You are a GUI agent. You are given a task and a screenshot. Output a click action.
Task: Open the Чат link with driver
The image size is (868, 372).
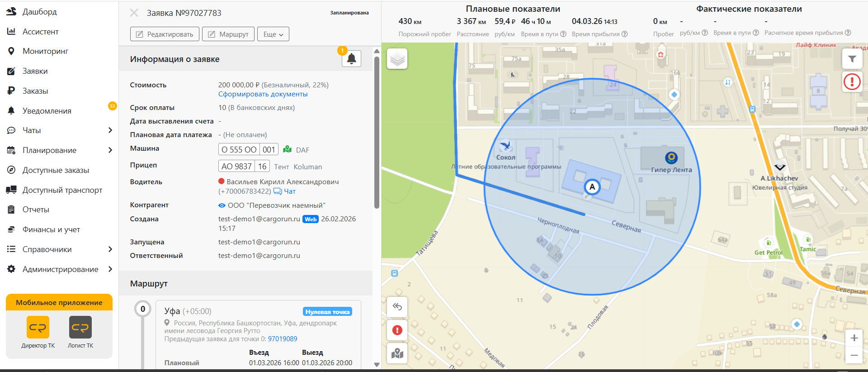coord(285,191)
